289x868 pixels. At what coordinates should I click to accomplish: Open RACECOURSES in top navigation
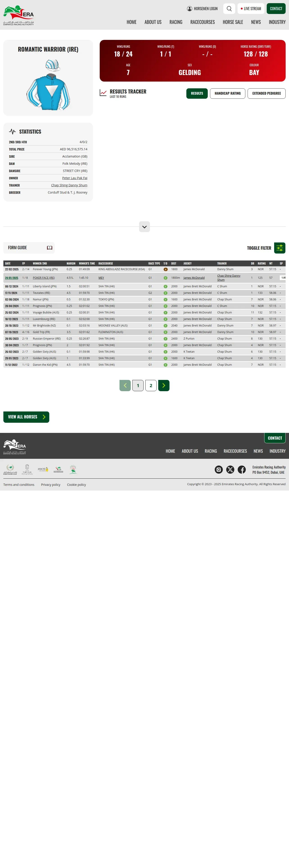pyautogui.click(x=203, y=22)
